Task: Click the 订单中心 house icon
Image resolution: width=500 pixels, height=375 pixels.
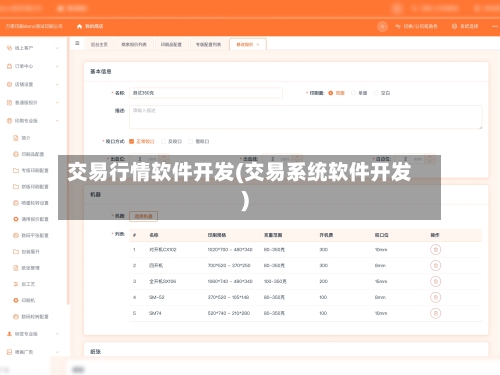Action: (x=9, y=66)
